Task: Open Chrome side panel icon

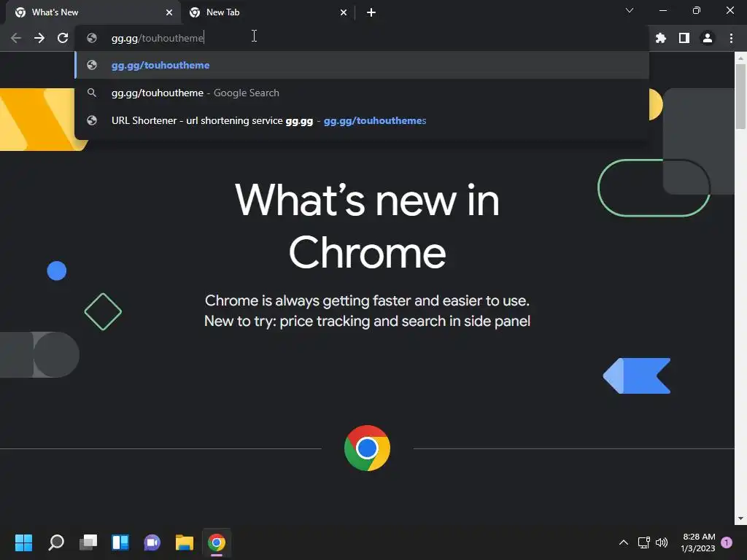Action: click(x=684, y=38)
